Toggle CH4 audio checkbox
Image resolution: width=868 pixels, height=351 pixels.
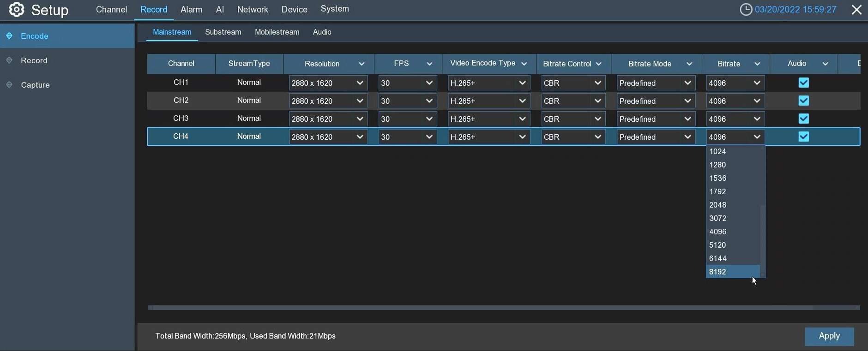point(803,137)
